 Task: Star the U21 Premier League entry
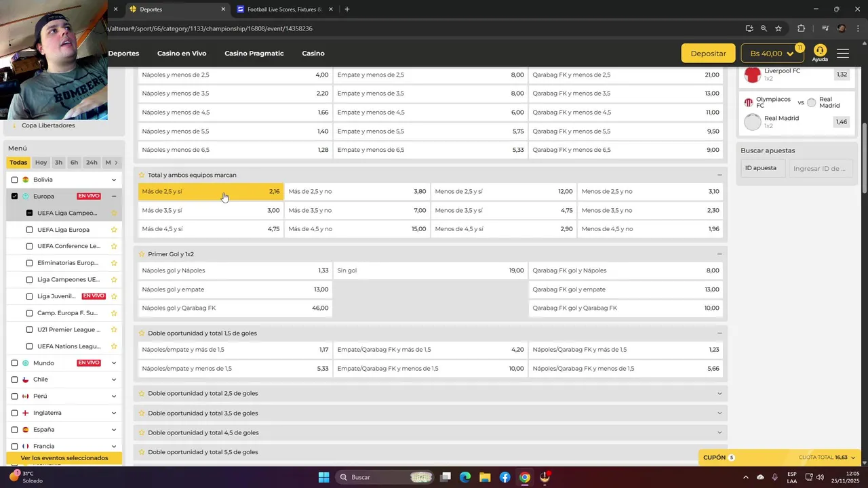(114, 330)
